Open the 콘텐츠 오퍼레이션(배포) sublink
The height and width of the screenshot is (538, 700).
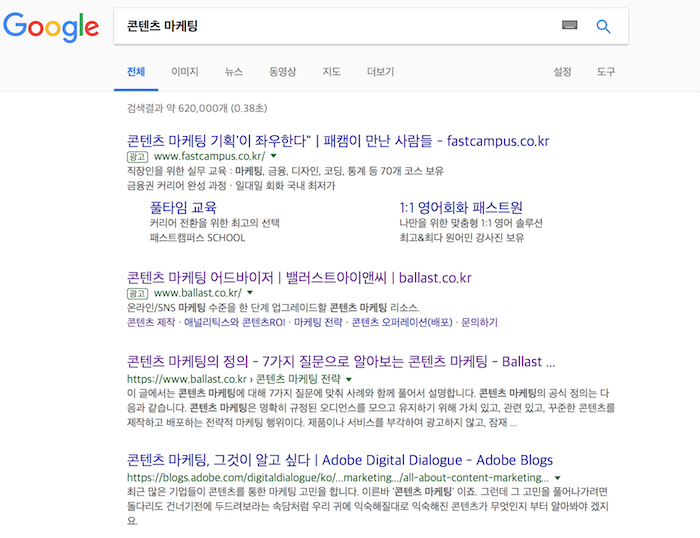402,322
